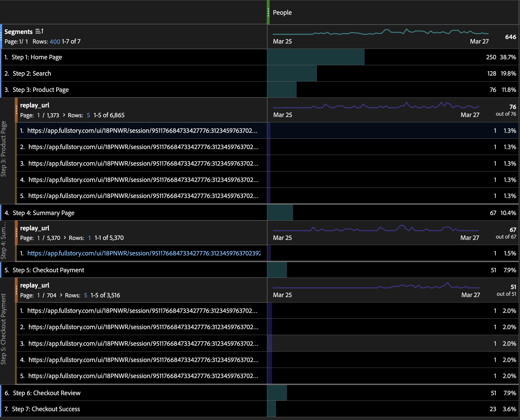
Task: Click replay_url drag handle under Product Page
Action: point(16,110)
